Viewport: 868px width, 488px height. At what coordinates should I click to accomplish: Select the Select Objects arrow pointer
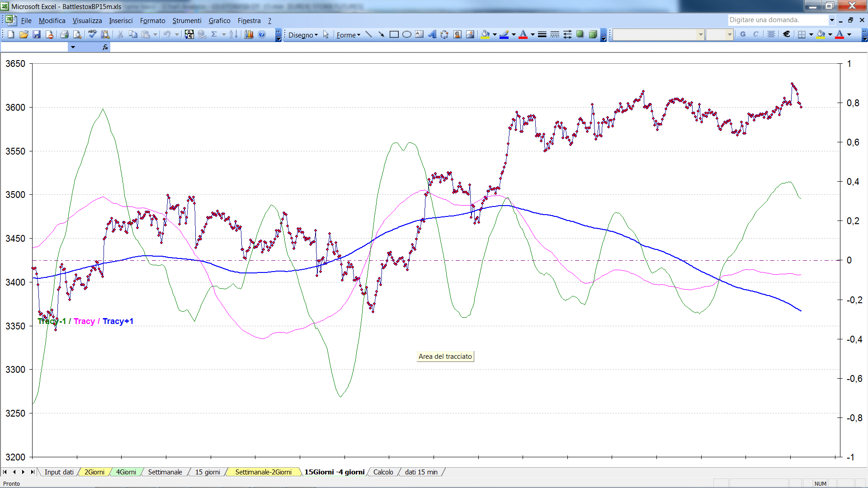326,34
